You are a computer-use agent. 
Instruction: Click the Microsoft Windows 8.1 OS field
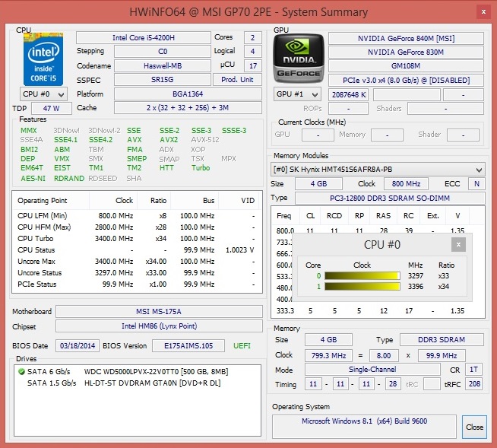pyautogui.click(x=364, y=427)
